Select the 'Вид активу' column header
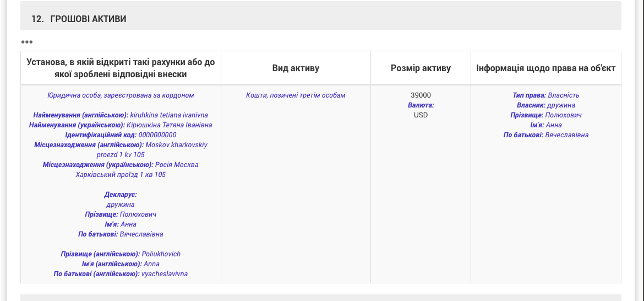Viewport: 644px width, 301px height. [296, 68]
